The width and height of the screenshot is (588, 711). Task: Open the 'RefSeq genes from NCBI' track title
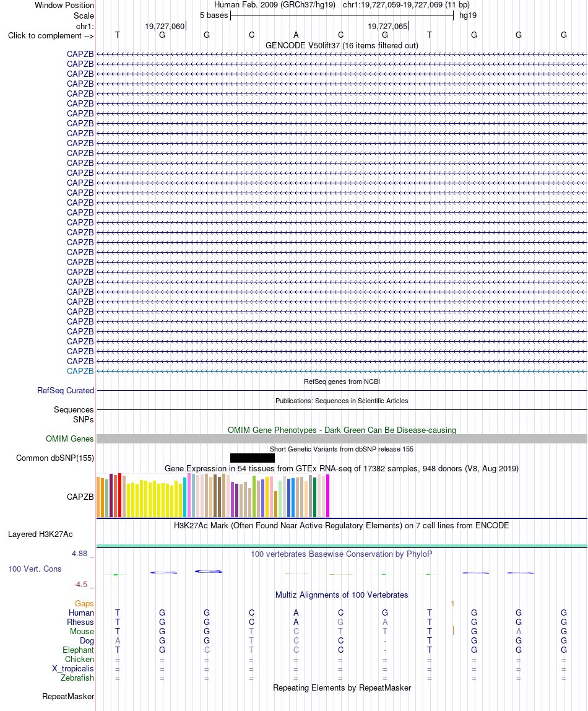pos(342,382)
